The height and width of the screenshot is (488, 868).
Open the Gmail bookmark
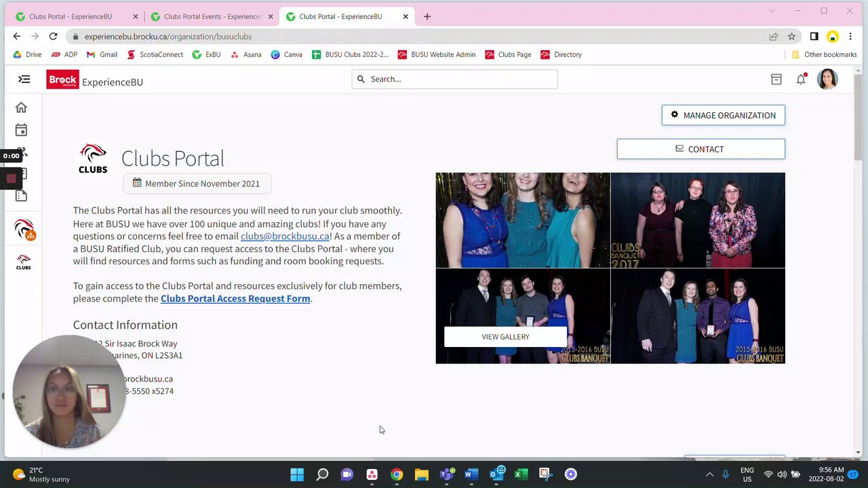point(102,55)
